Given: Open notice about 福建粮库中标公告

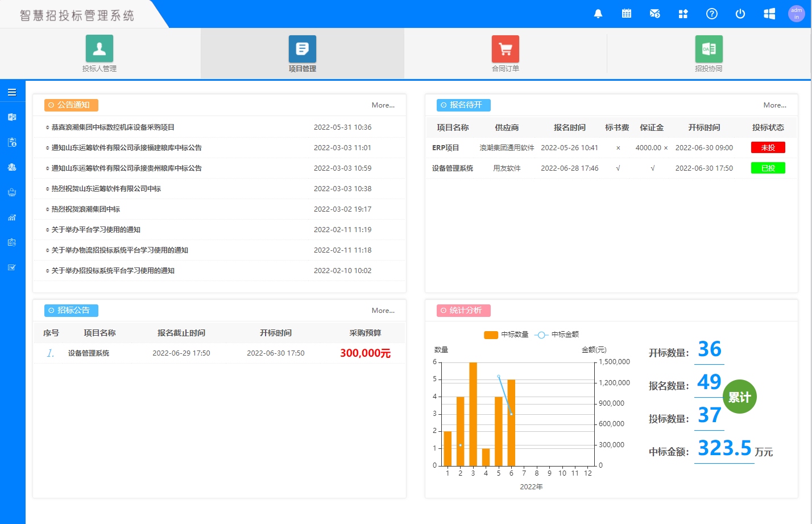Looking at the screenshot, I should pos(127,148).
